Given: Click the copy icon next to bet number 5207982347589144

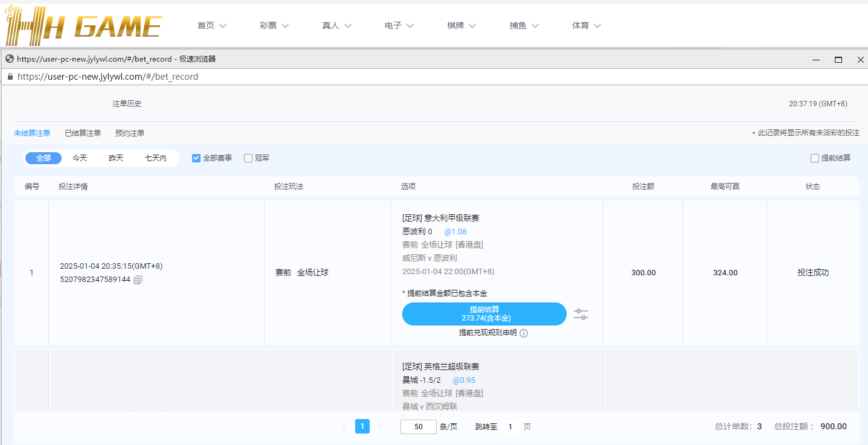Looking at the screenshot, I should pyautogui.click(x=138, y=280).
